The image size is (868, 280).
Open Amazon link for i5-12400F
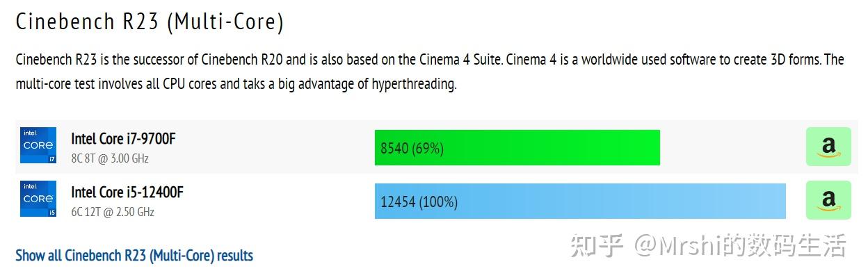pyautogui.click(x=828, y=200)
